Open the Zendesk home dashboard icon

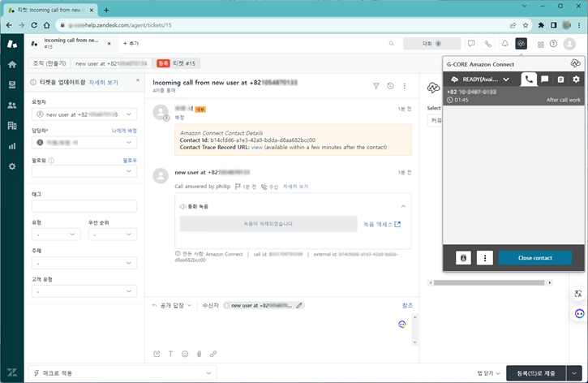point(12,65)
